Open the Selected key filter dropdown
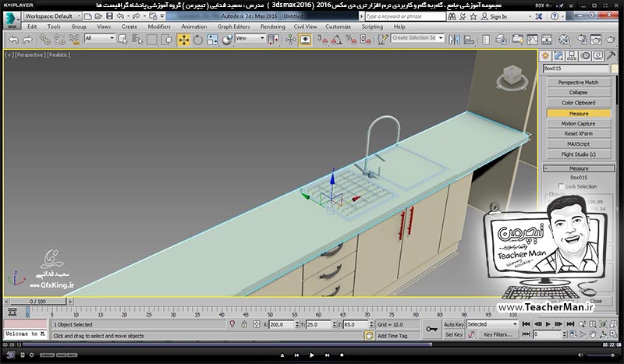 [492, 324]
